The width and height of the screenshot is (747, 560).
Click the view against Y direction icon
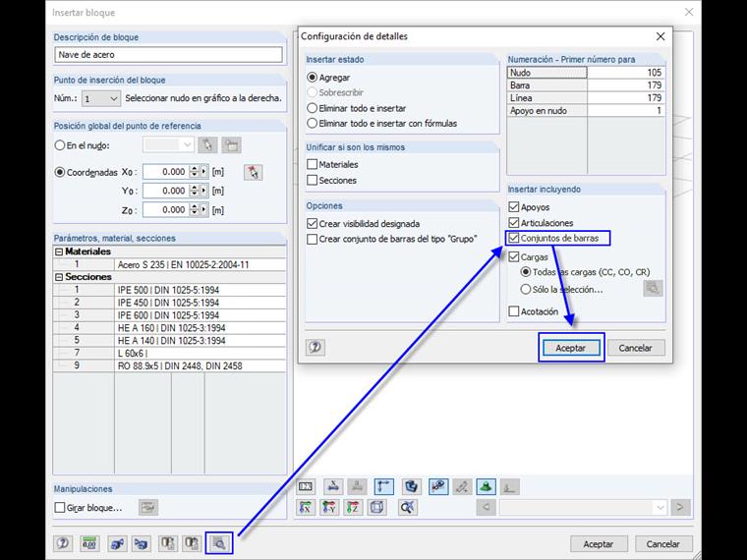328,508
